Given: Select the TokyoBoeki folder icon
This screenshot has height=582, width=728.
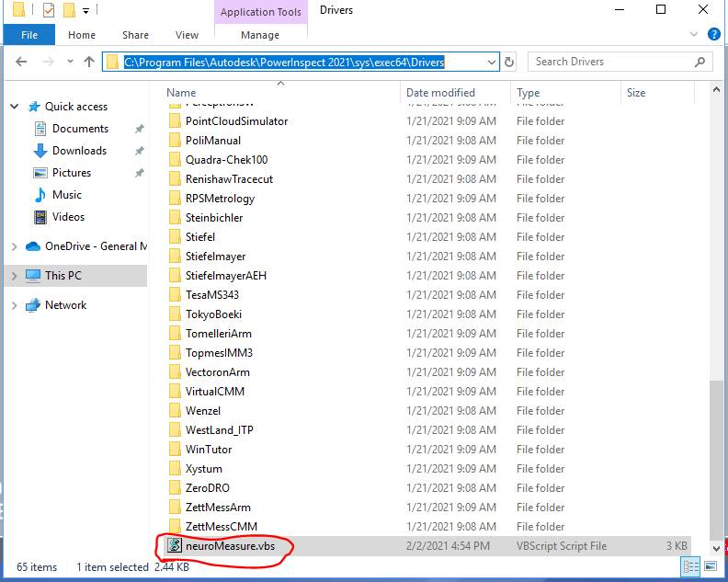Looking at the screenshot, I should (175, 314).
